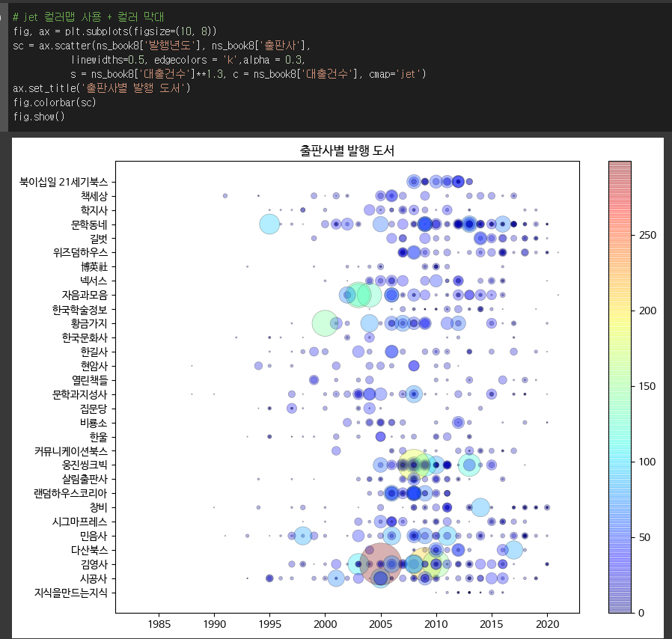Click the x-axis label 1990
The height and width of the screenshot is (639, 672).
pos(214,624)
